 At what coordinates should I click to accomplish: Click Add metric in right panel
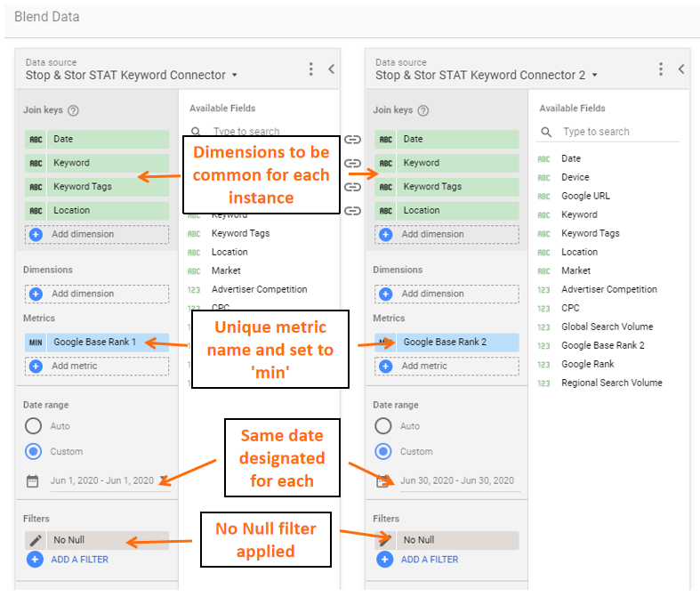coord(424,366)
